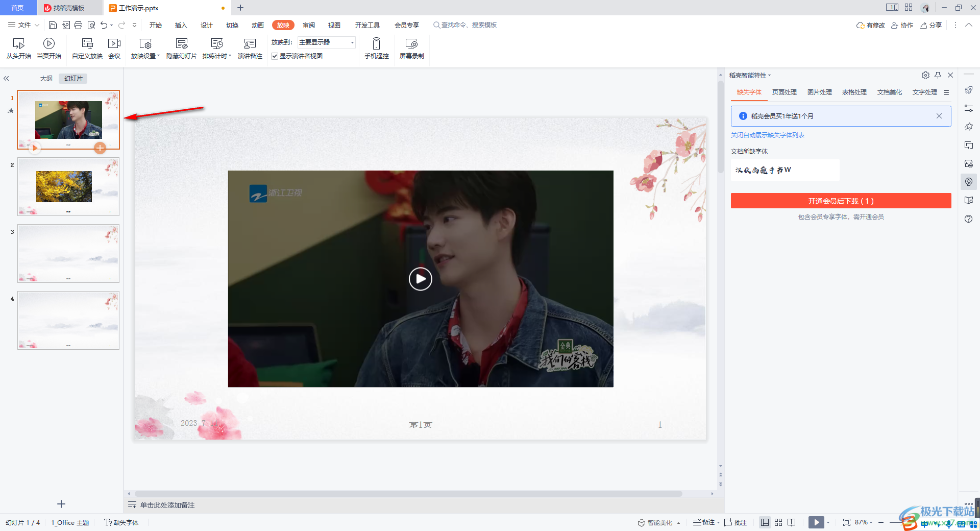Open the Animation (动画) ribbon tab

[258, 25]
